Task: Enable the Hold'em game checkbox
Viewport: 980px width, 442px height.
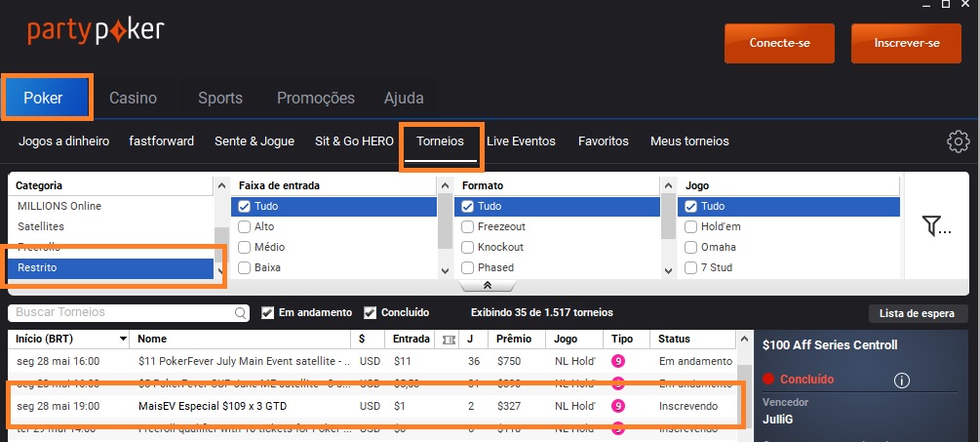Action: tap(690, 227)
